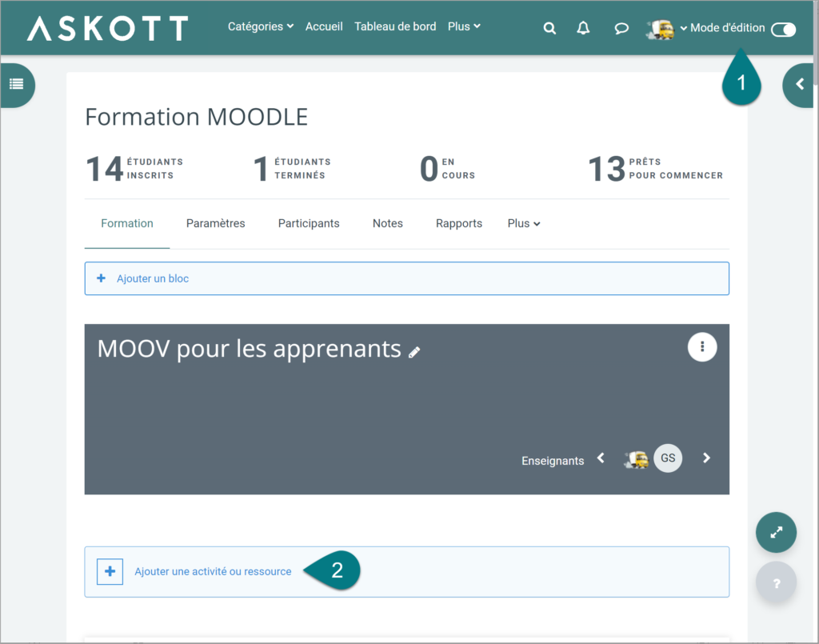Viewport: 819px width, 644px height.
Task: Click the 1 Étudiants terminés statistic
Action: coord(293,169)
